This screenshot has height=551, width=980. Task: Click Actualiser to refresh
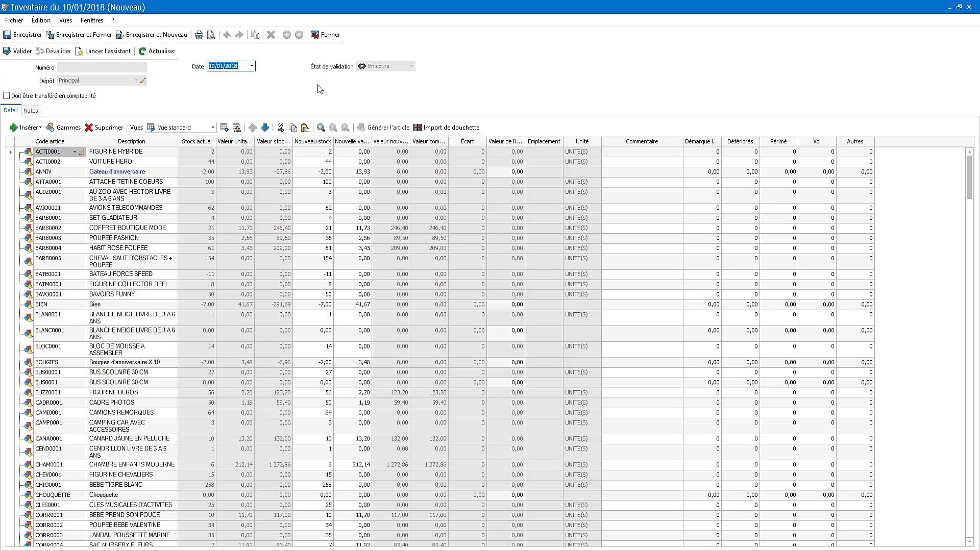tap(157, 51)
